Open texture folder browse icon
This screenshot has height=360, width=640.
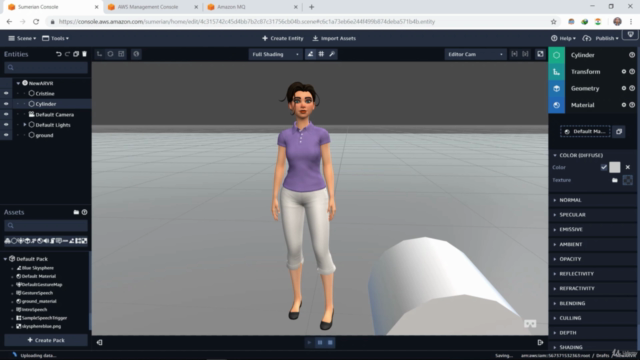click(615, 180)
